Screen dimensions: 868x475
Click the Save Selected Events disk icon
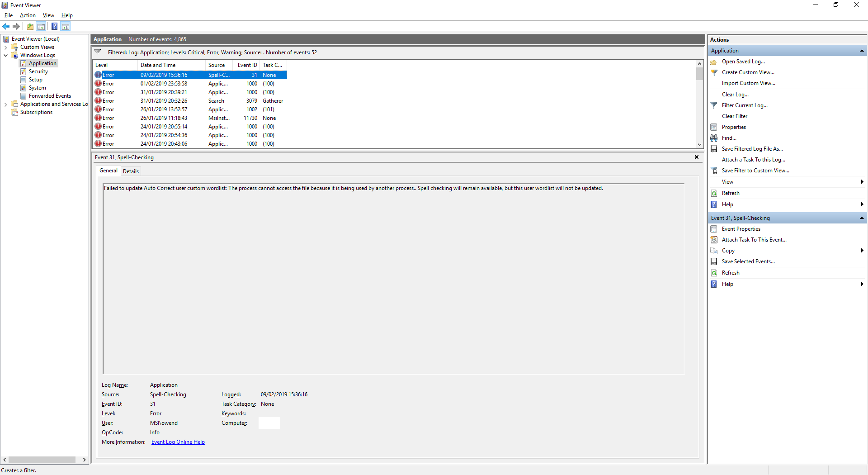714,261
